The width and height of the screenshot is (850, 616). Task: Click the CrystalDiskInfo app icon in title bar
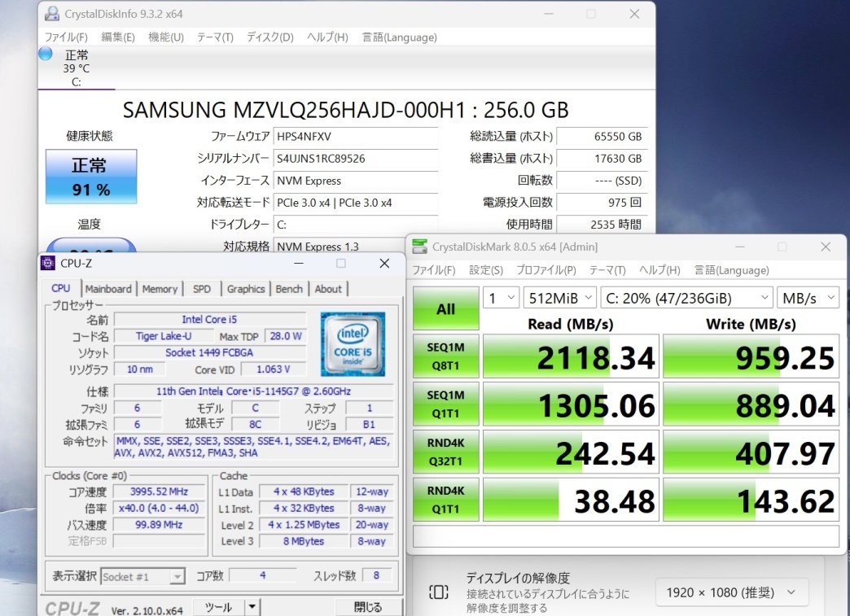(x=52, y=14)
